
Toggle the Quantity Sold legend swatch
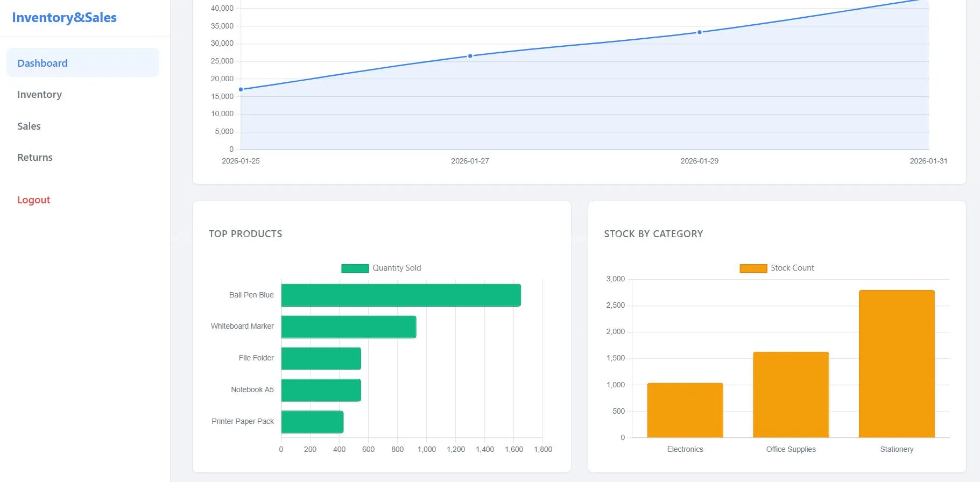[x=355, y=268]
